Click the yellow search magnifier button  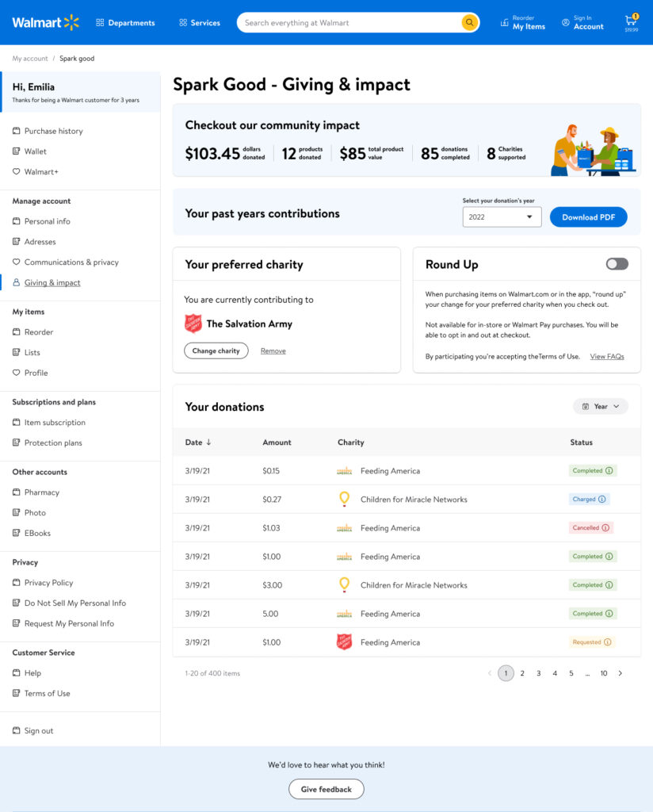469,22
